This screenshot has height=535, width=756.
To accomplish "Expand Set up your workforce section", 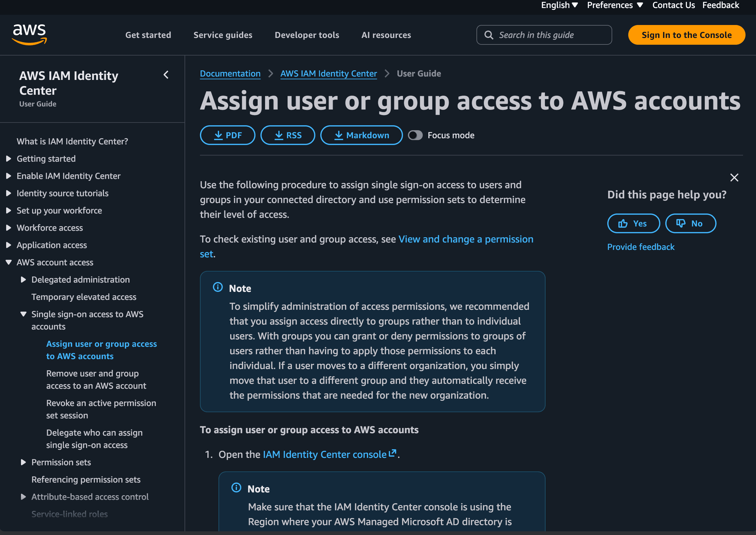I will tap(9, 211).
